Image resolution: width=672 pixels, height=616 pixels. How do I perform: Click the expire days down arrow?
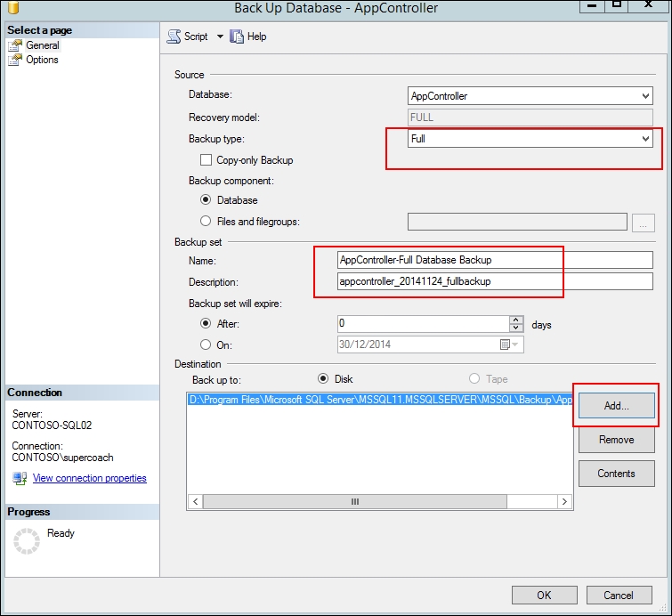click(516, 328)
